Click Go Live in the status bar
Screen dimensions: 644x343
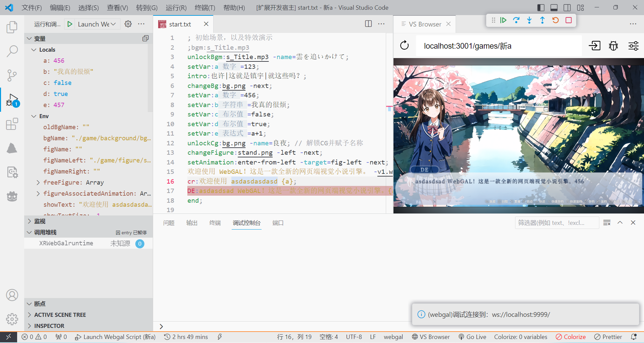tap(472, 337)
